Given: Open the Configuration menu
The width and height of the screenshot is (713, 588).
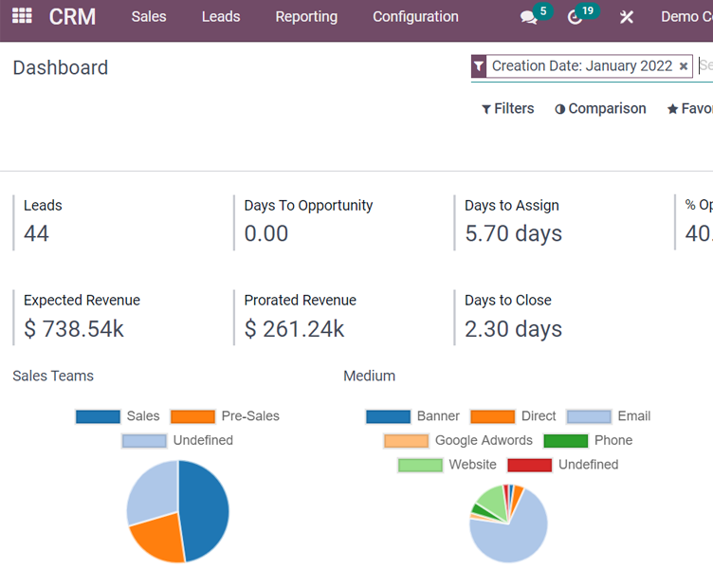Looking at the screenshot, I should pos(415,16).
